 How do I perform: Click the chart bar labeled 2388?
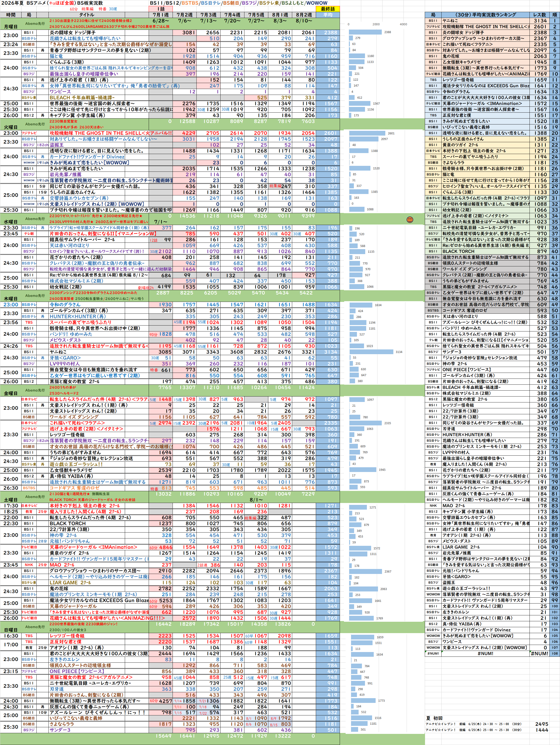[x=365, y=32]
